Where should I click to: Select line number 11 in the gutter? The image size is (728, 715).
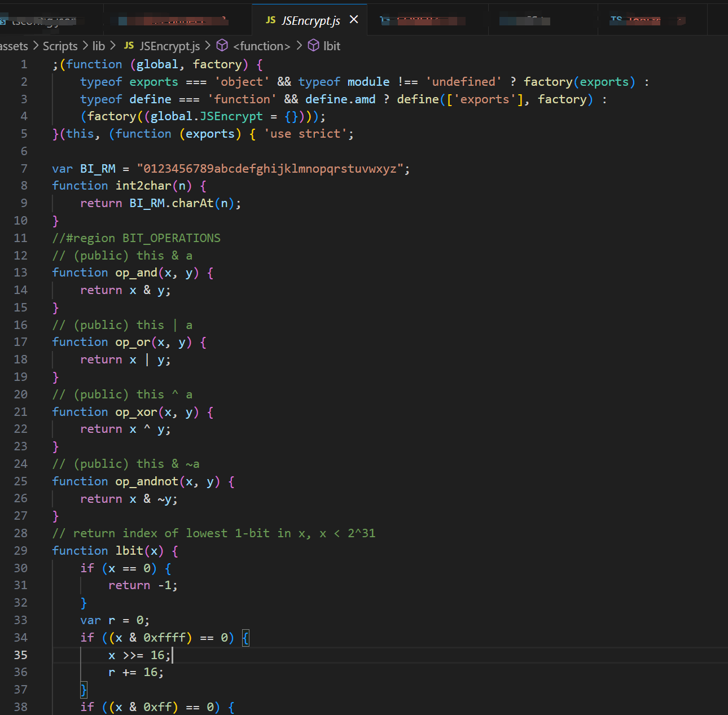[x=21, y=238]
